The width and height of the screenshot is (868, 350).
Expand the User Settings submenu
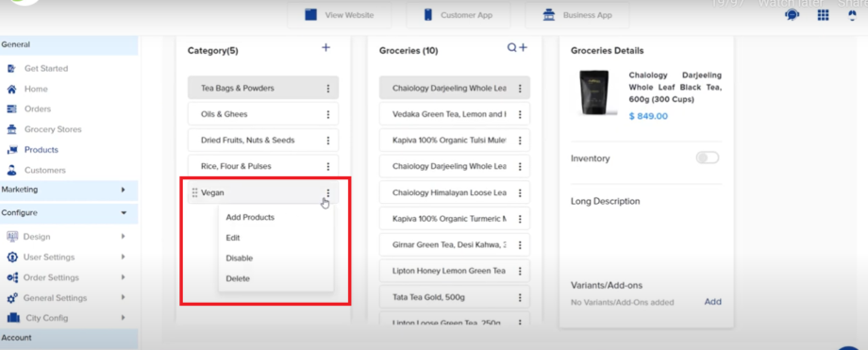123,257
